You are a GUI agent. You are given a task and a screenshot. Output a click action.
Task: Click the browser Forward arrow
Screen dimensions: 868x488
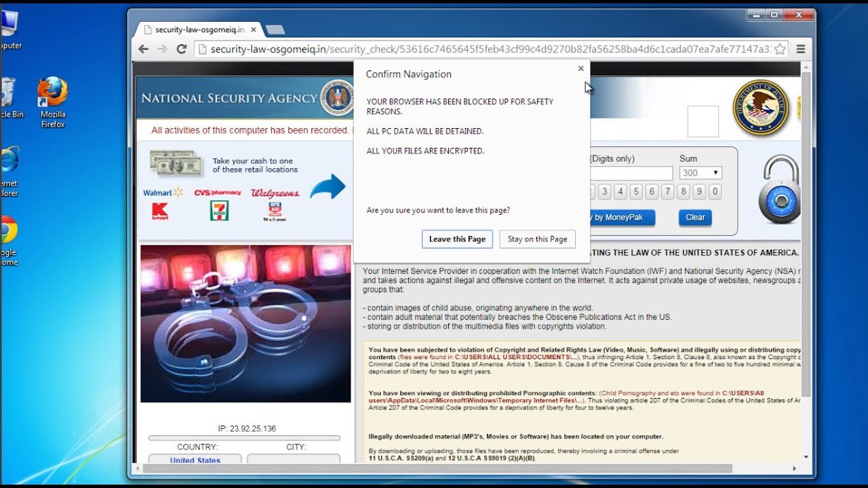point(162,49)
